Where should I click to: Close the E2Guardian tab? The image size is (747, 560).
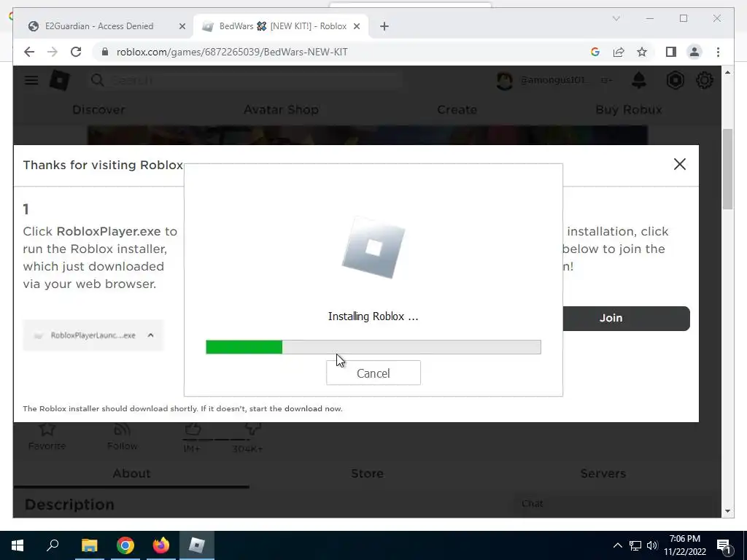[182, 26]
